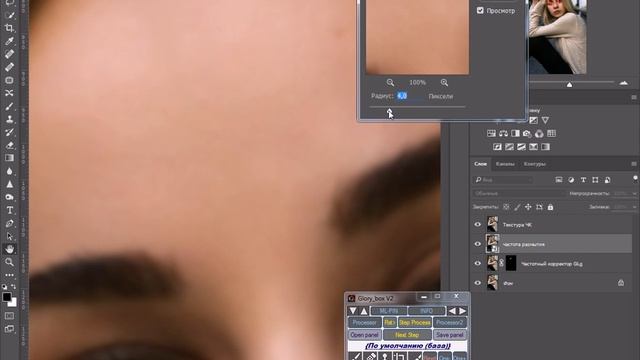Select the Eraser tool

(9, 145)
